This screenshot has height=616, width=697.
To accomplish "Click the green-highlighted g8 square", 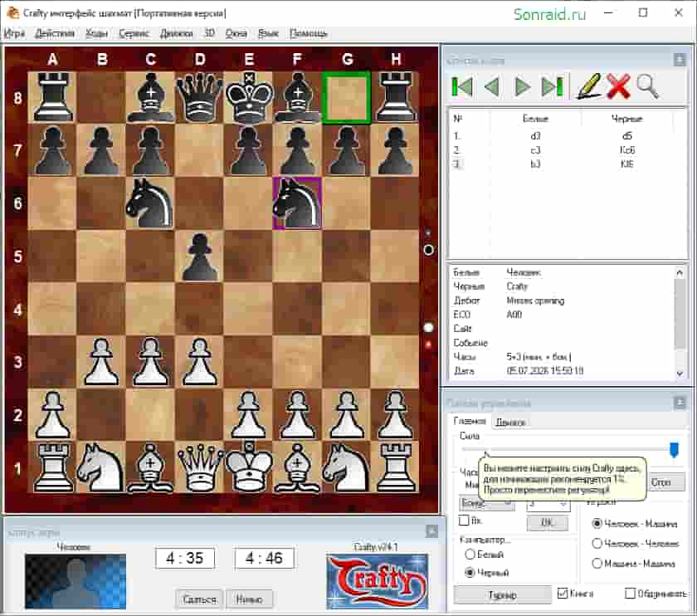I will [346, 97].
